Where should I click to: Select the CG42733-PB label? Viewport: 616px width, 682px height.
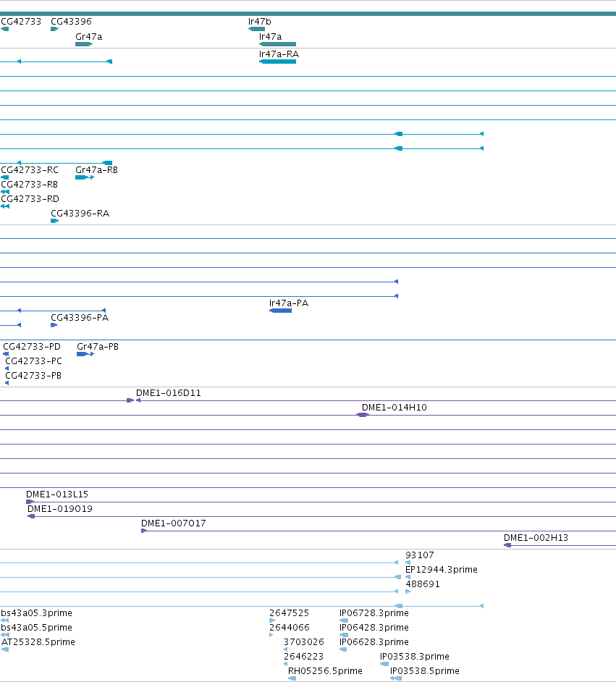click(x=33, y=375)
